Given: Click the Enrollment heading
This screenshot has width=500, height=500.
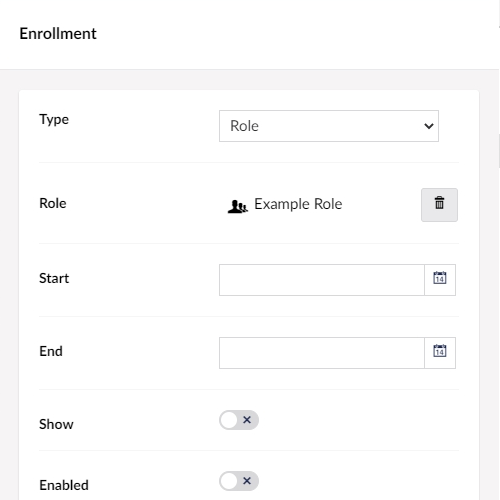Looking at the screenshot, I should [58, 33].
